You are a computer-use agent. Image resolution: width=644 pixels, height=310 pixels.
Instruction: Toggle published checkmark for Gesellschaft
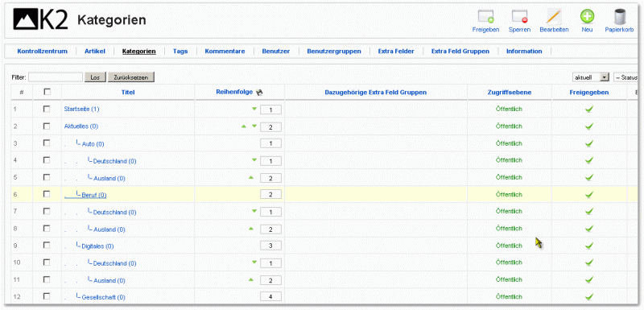coord(589,296)
